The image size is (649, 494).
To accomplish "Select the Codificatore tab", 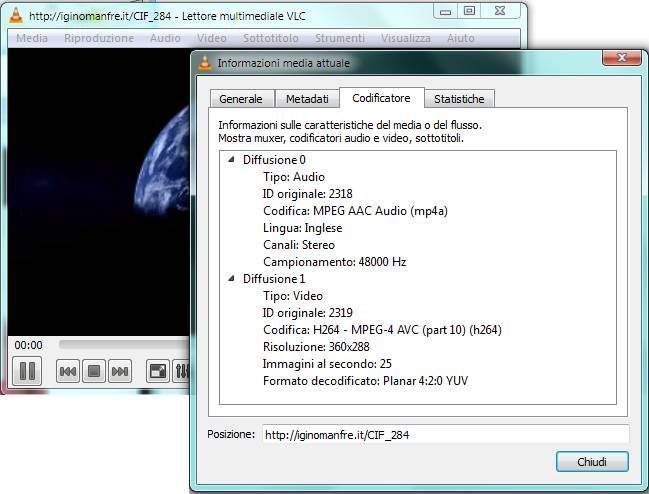I will click(x=381, y=98).
